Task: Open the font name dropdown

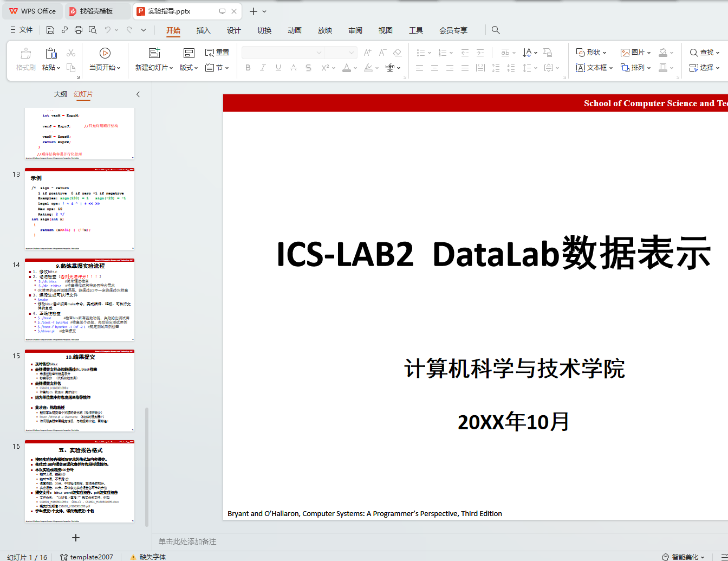Action: tap(318, 53)
